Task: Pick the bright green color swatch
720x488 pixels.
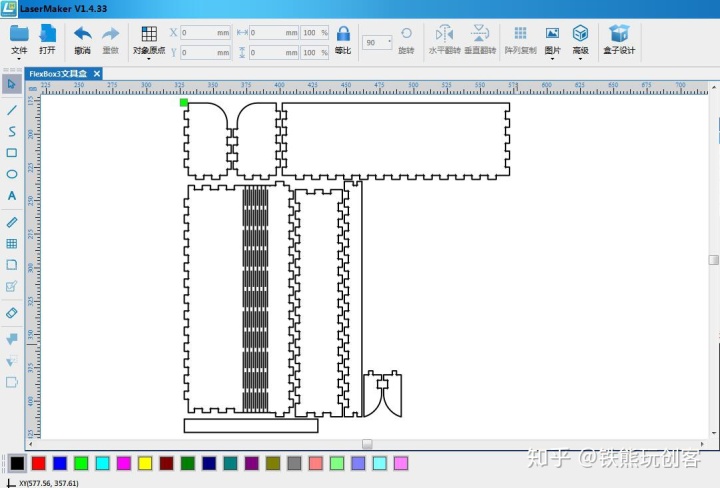Action: [x=81, y=463]
